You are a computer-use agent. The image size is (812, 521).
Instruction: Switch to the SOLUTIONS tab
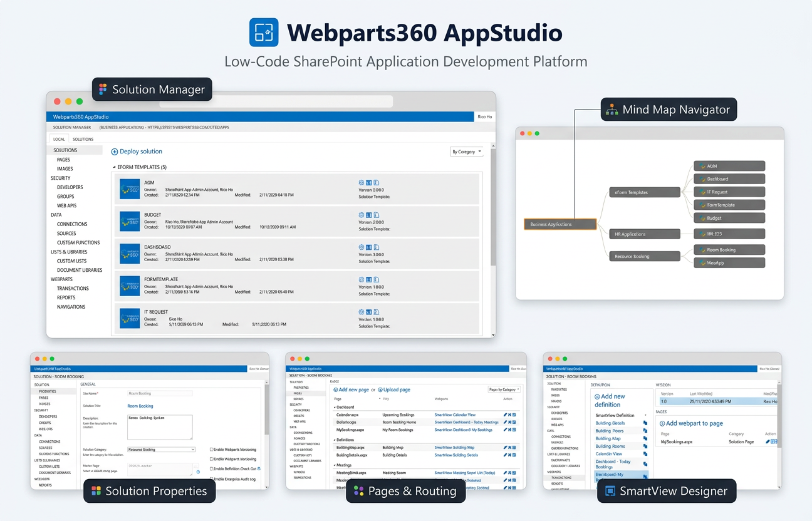pos(83,138)
